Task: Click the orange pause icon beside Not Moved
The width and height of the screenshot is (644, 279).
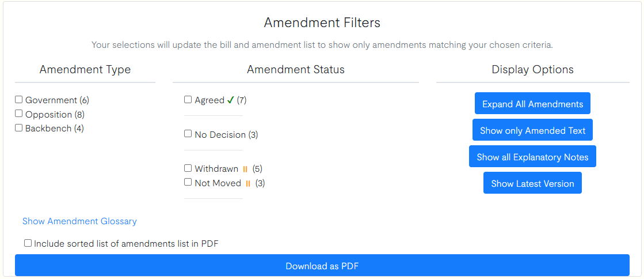Action: pos(248,183)
